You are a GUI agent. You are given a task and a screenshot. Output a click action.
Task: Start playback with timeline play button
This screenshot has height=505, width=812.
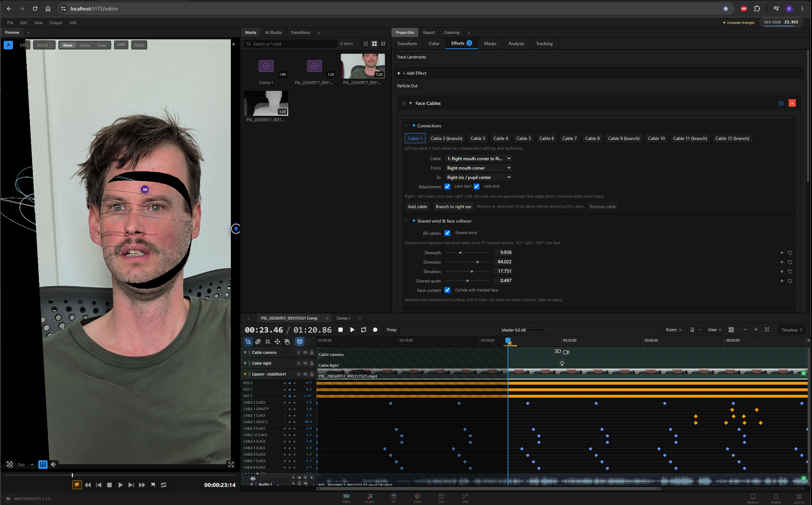coord(352,330)
